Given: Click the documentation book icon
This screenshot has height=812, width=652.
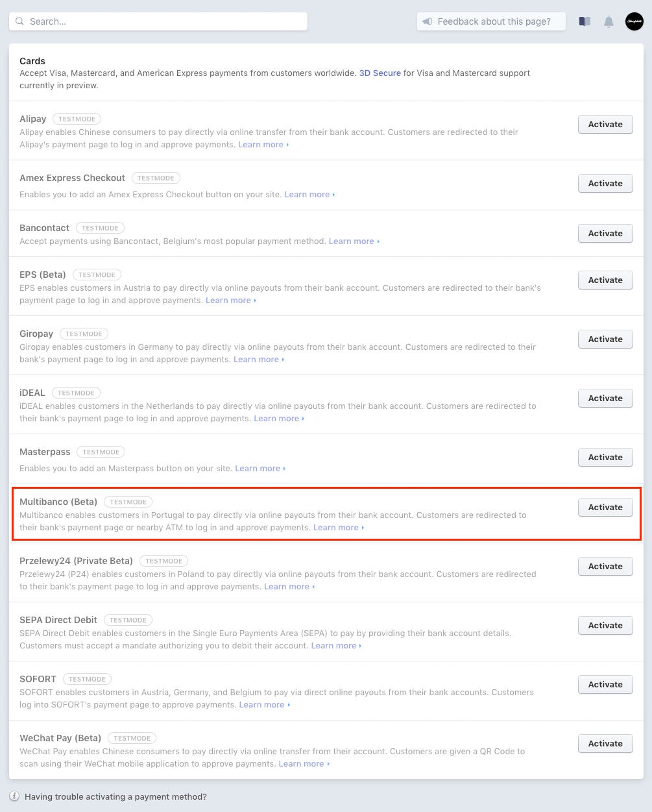Looking at the screenshot, I should coord(585,21).
